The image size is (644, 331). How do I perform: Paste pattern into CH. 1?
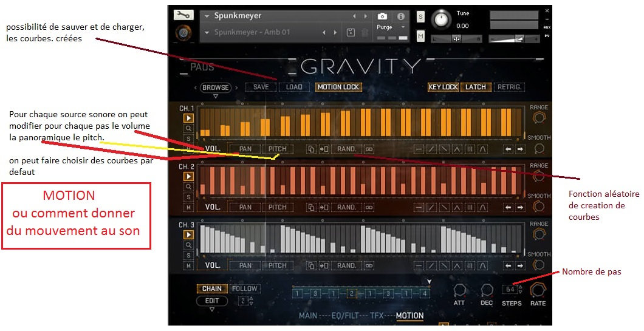click(324, 149)
